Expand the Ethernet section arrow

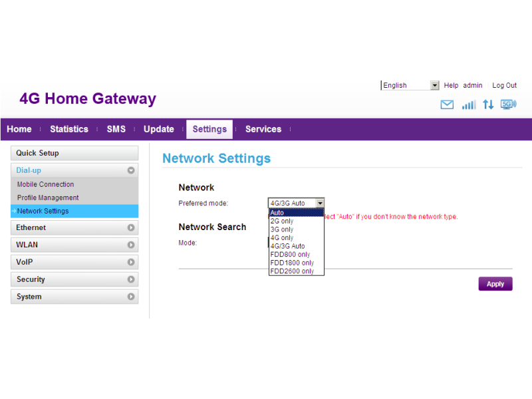tap(131, 227)
